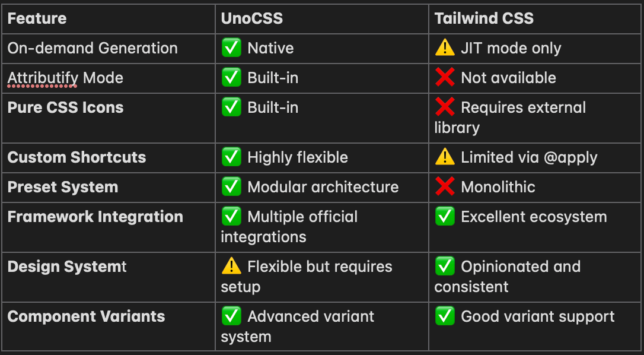Click the UnoCSS column header

(252, 18)
